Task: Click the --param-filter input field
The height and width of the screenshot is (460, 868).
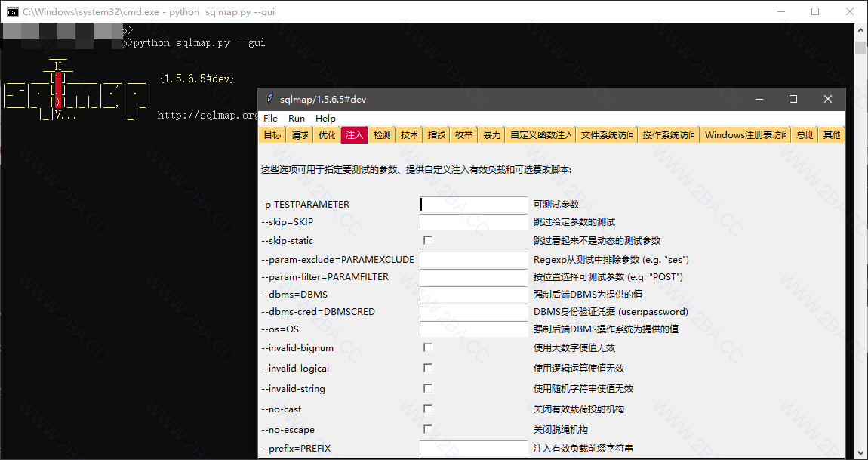Action: (474, 276)
